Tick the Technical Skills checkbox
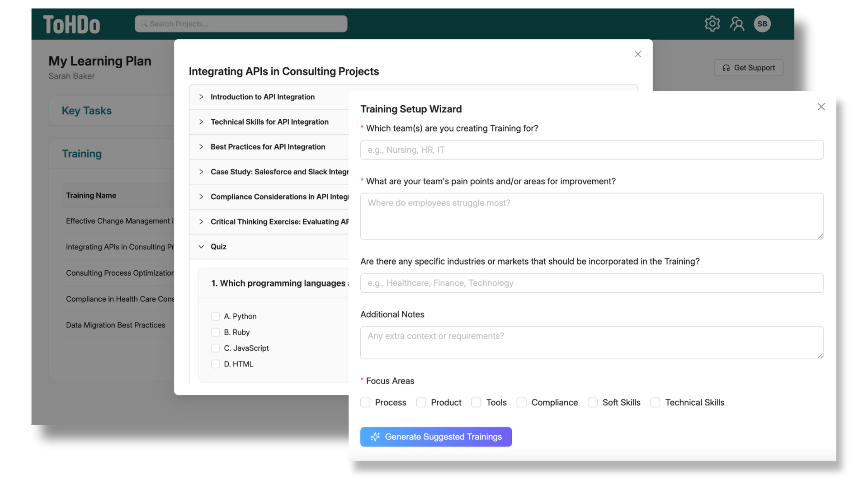 click(x=655, y=402)
